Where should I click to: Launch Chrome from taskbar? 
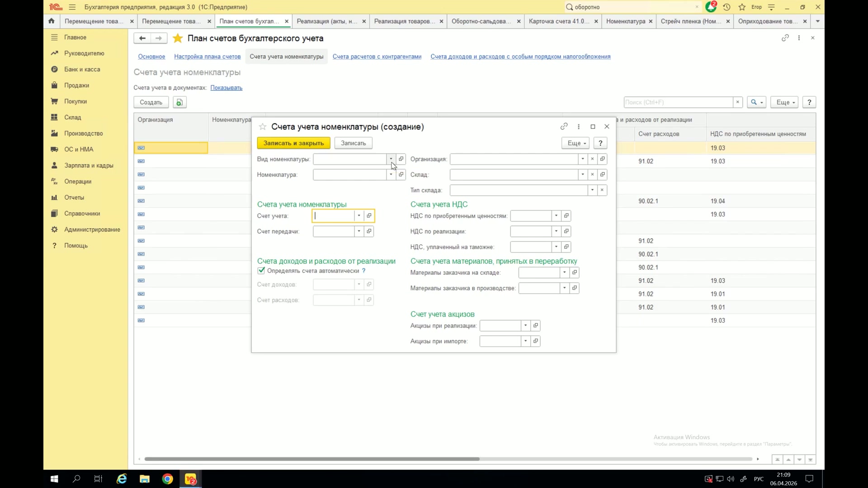point(167,479)
